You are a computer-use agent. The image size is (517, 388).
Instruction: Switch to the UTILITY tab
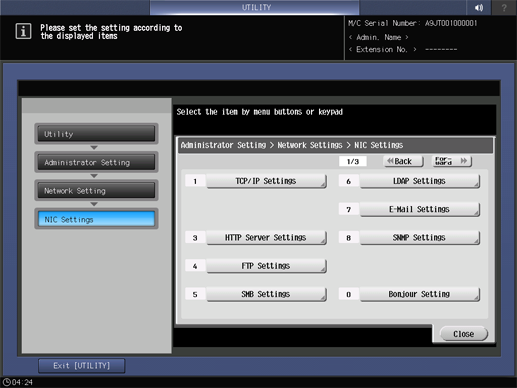pos(255,7)
